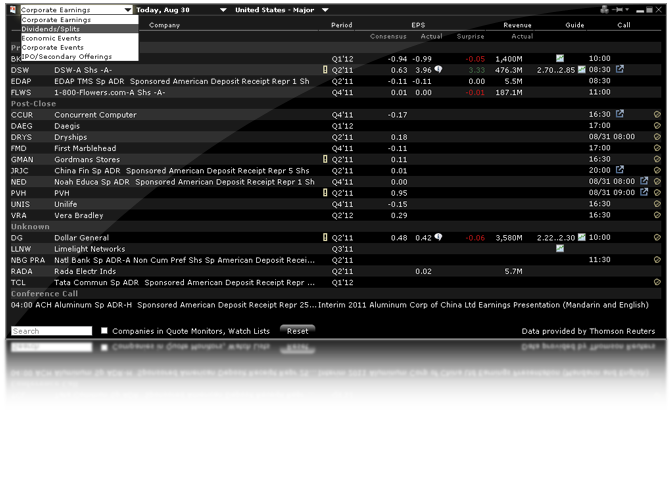
Task: Click the app icon in window corner
Action: pyautogui.click(x=13, y=9)
